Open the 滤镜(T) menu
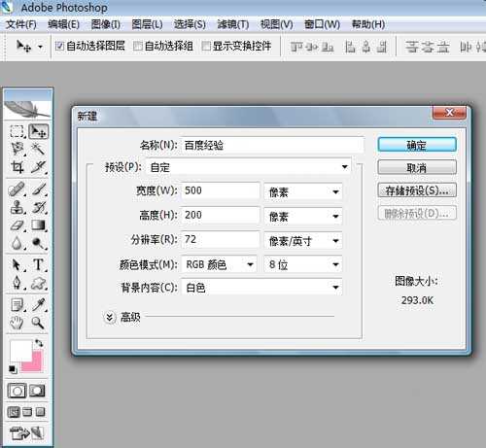 (x=233, y=24)
